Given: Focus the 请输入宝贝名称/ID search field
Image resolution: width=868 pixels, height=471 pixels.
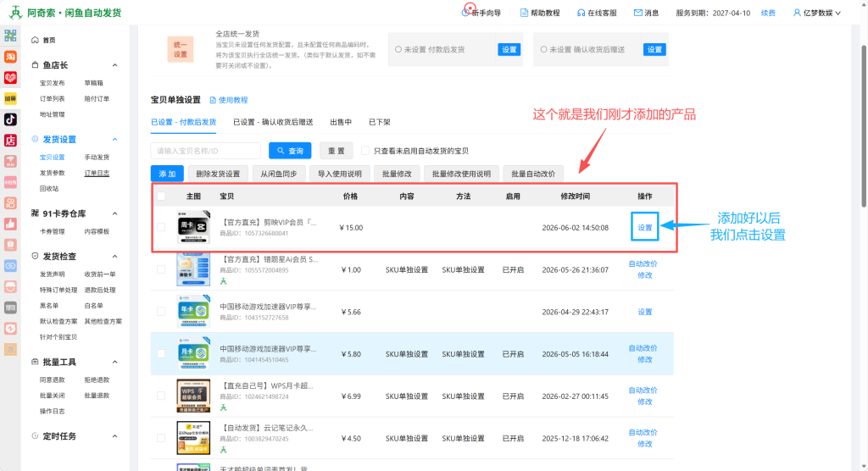Looking at the screenshot, I should coord(205,151).
